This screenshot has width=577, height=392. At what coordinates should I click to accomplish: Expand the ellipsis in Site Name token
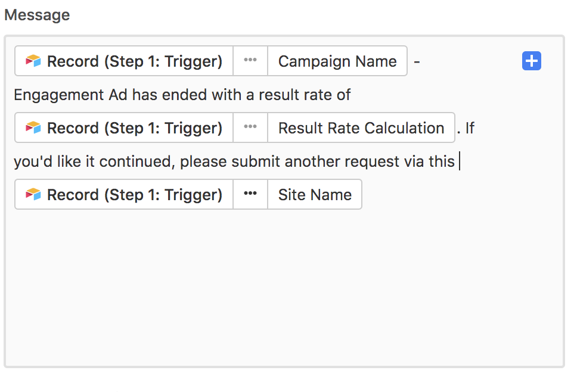click(x=250, y=194)
